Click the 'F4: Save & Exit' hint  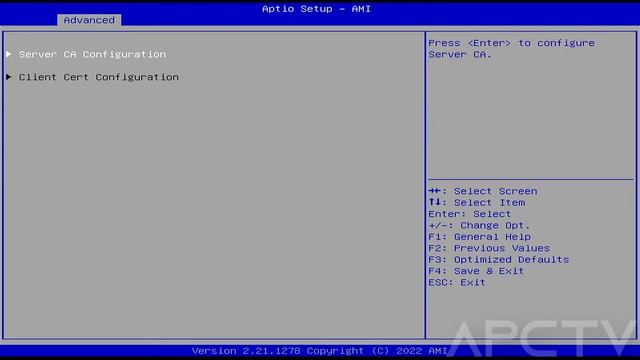(476, 271)
